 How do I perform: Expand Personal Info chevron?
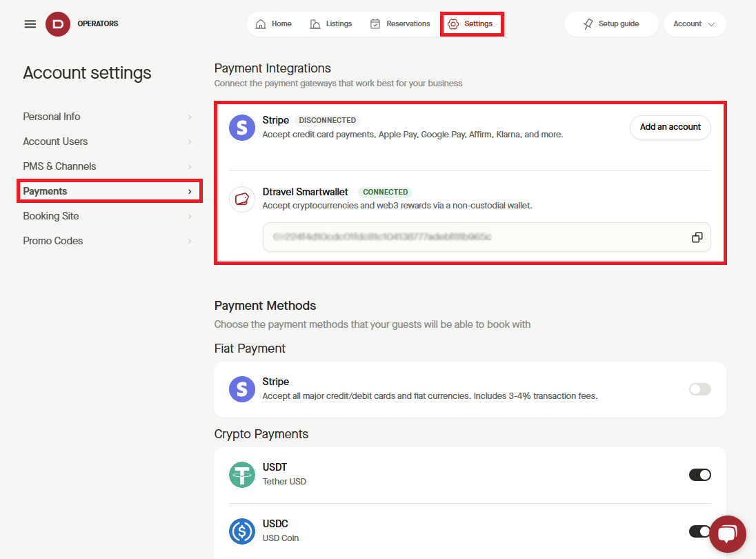click(190, 117)
